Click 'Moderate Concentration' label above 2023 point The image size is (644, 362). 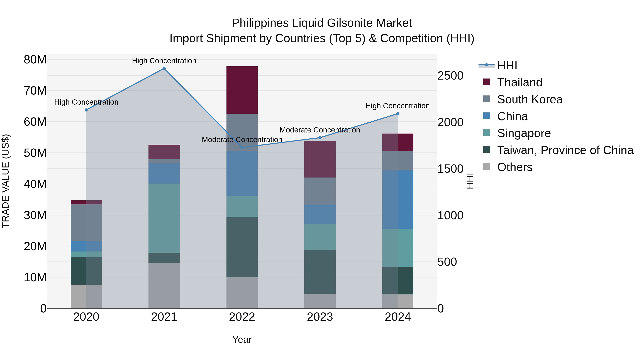pos(320,130)
